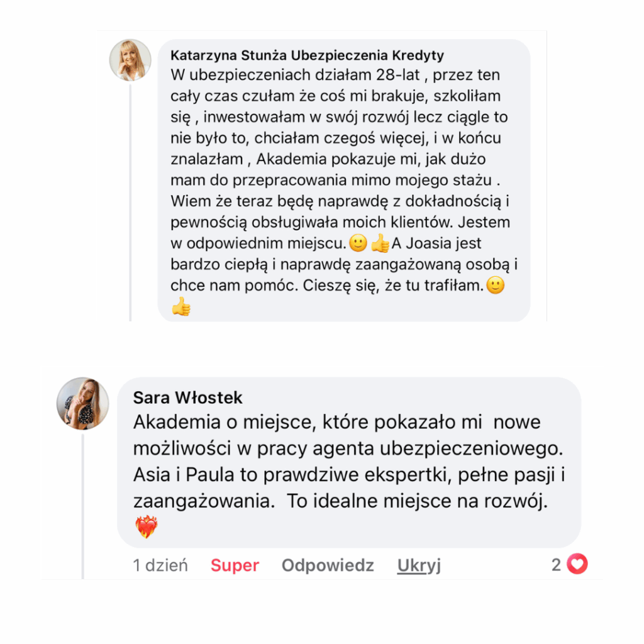Open Katarzyna Stunża's profile picture

pyautogui.click(x=130, y=60)
